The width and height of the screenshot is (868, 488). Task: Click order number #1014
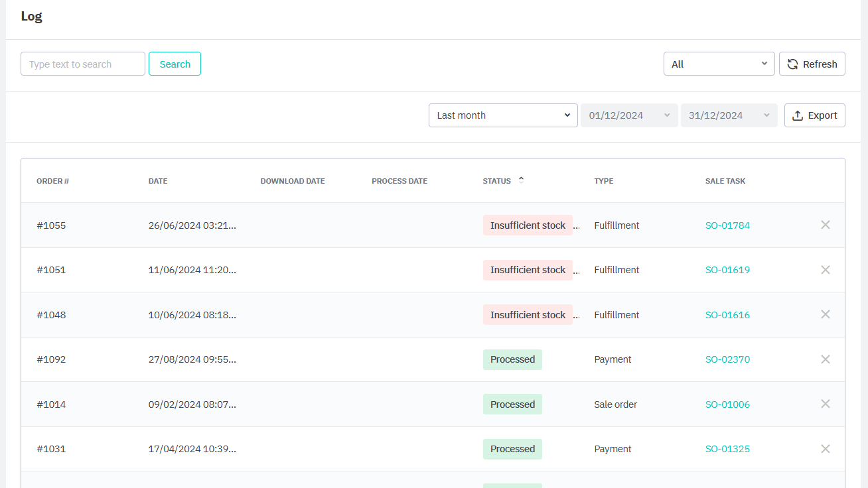pos(51,404)
